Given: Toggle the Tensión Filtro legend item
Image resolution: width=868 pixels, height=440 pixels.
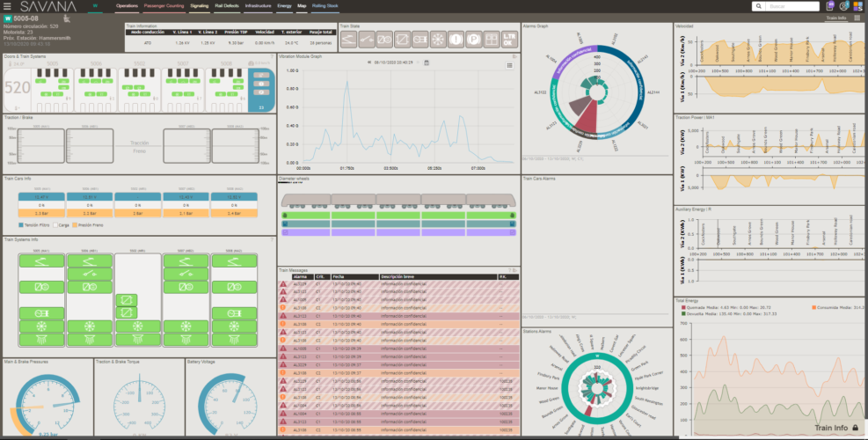Looking at the screenshot, I should (37, 224).
